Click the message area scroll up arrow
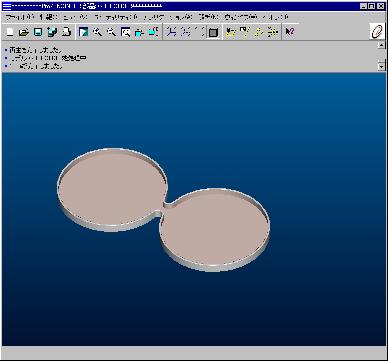 381,45
